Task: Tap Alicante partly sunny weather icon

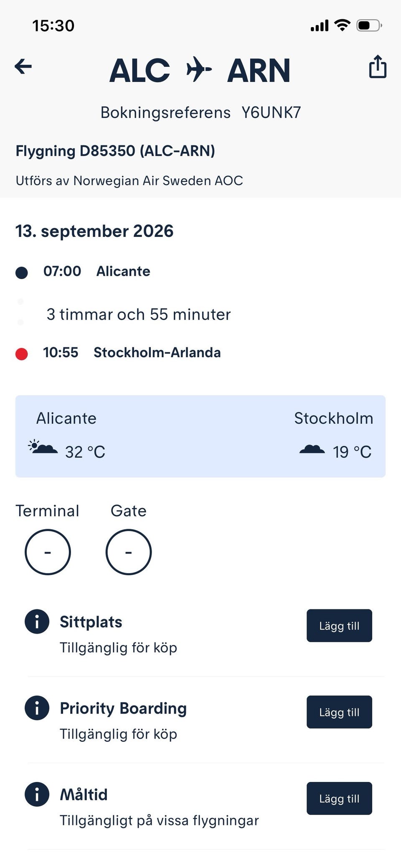Action: pos(43,447)
